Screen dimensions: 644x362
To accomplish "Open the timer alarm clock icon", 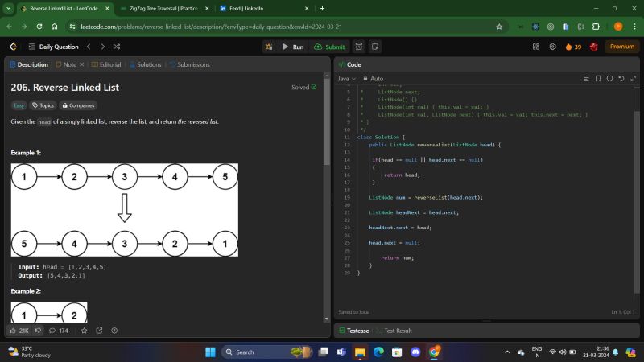I will click(358, 47).
